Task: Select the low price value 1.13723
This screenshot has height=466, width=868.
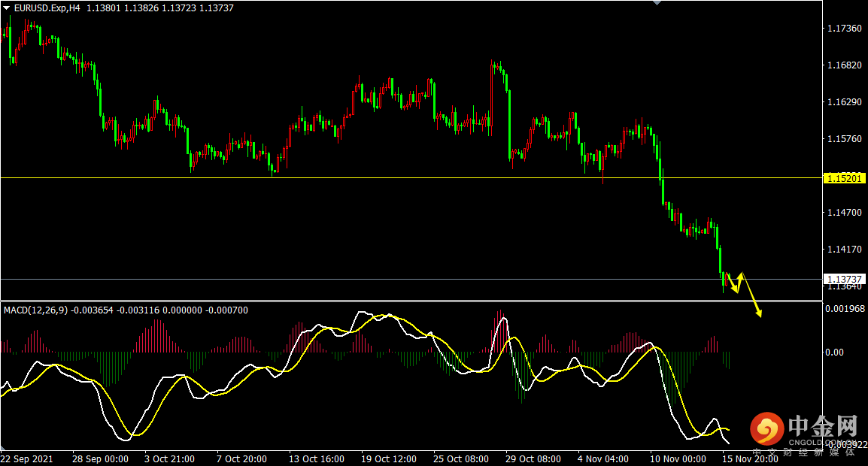Action: (x=179, y=8)
